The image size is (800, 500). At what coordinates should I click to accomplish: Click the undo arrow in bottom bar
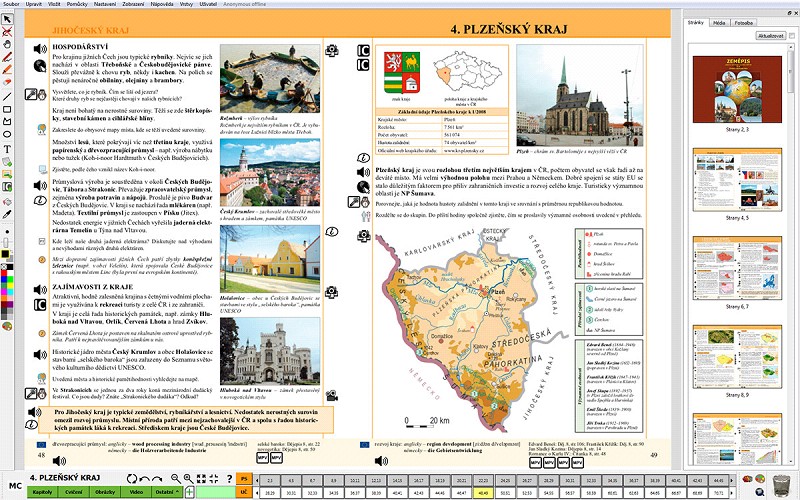coord(144,479)
